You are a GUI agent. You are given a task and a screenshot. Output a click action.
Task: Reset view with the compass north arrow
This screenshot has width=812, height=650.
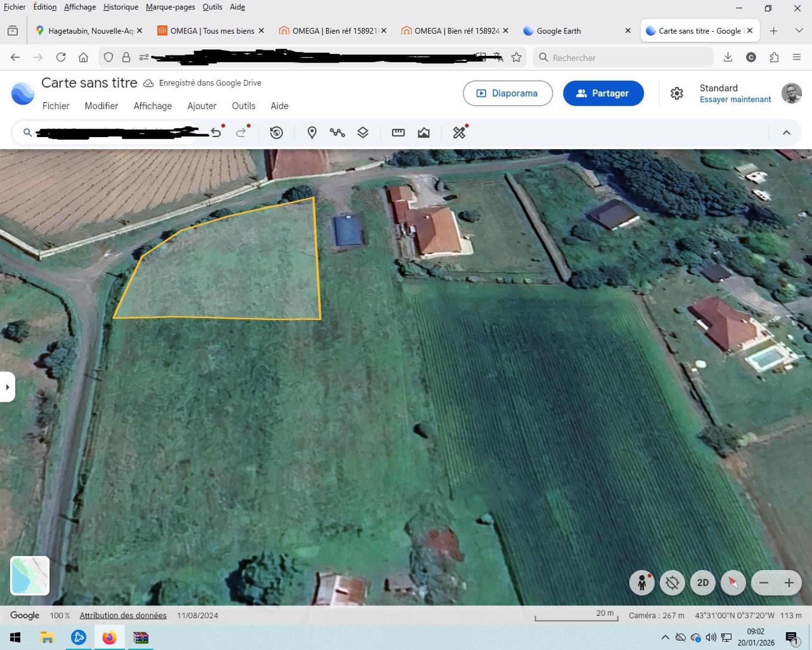pos(733,583)
